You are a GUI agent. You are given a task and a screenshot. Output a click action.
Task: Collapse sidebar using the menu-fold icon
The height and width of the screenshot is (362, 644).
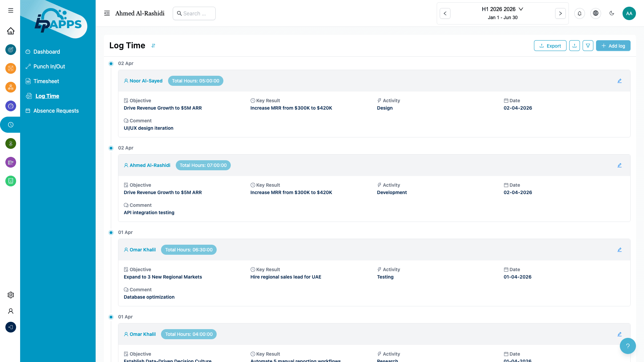pyautogui.click(x=107, y=13)
